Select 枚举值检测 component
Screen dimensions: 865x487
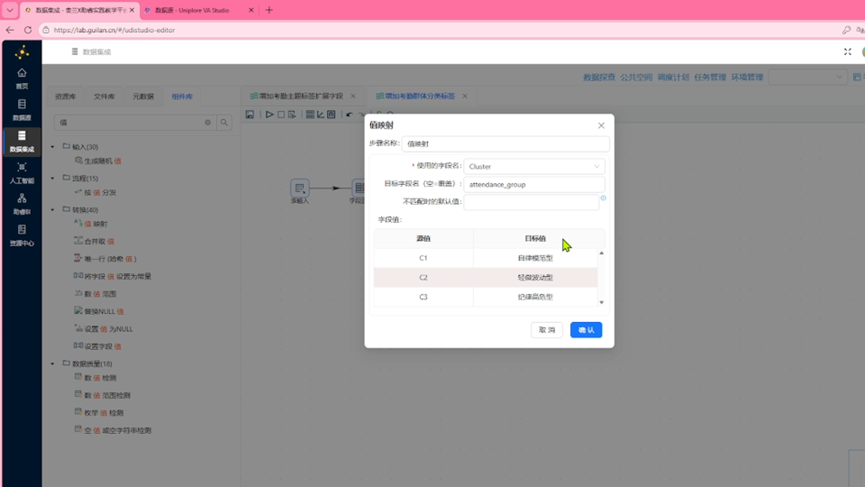coord(99,413)
